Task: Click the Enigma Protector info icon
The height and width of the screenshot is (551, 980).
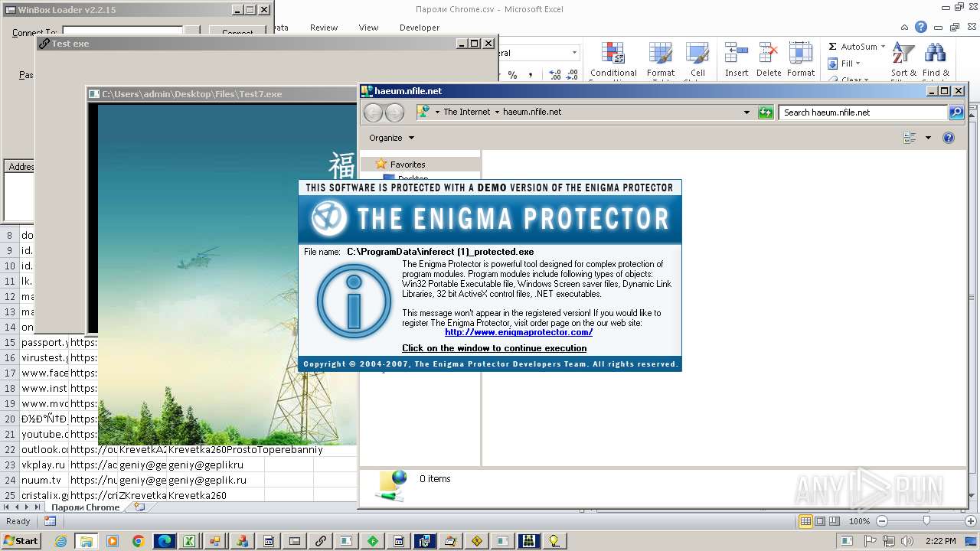Action: pyautogui.click(x=353, y=302)
